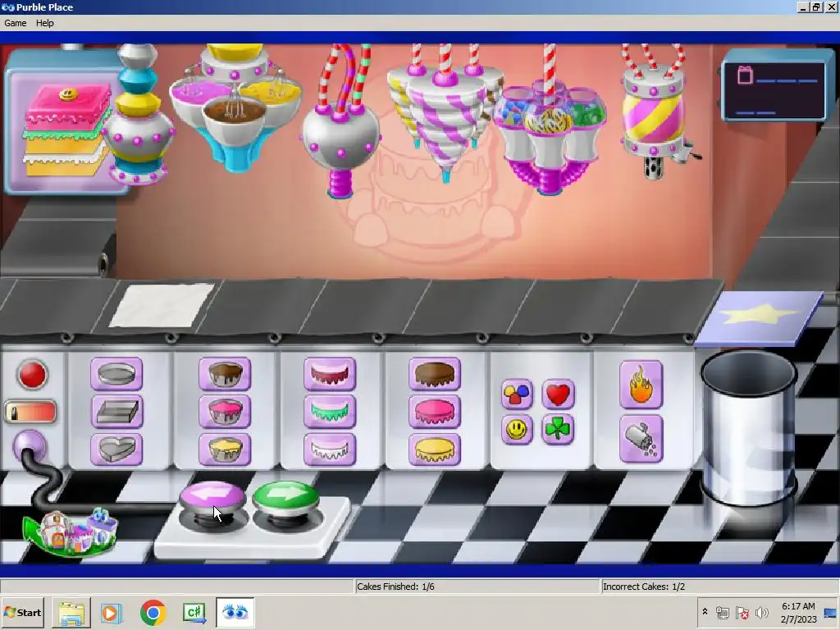Open the Windows Start menu
Screen dimensions: 840x630
pyautogui.click(x=22, y=613)
